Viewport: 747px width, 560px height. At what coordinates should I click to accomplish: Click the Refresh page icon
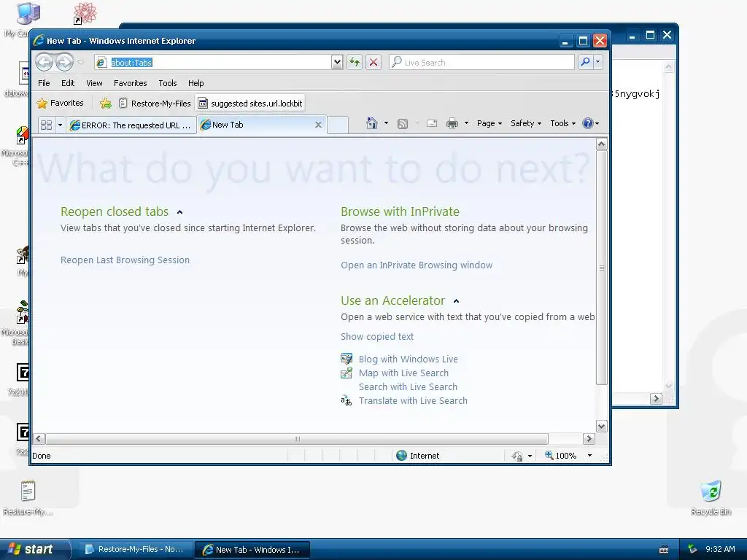coord(355,63)
